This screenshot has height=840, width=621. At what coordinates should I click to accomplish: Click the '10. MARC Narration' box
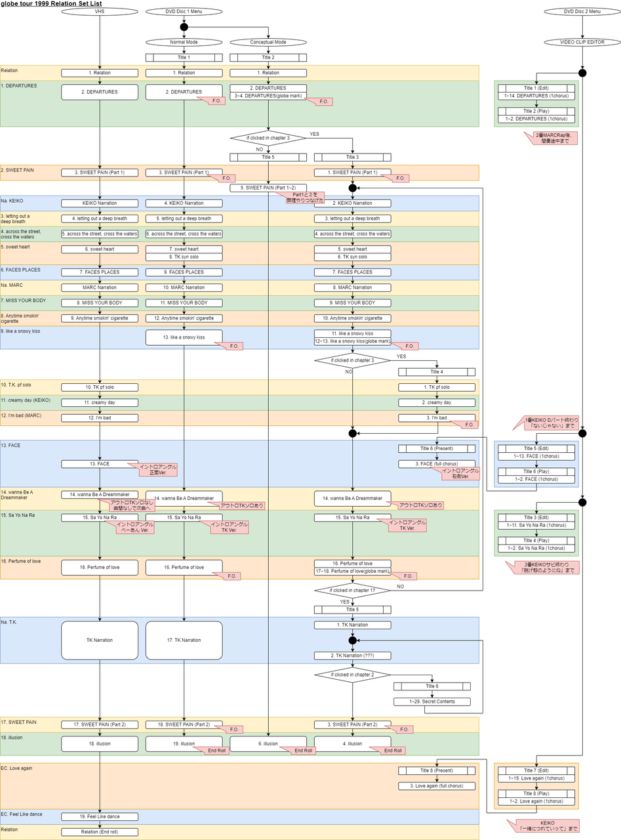tap(184, 287)
